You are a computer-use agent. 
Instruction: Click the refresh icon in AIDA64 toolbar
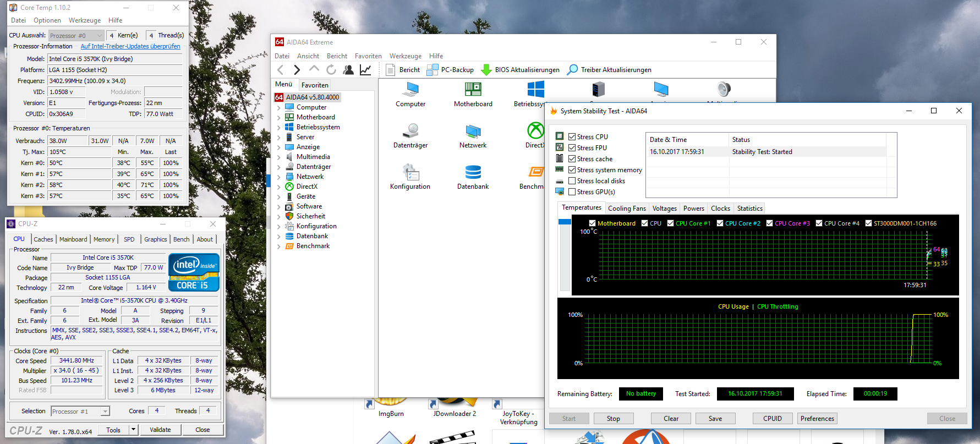tap(331, 70)
